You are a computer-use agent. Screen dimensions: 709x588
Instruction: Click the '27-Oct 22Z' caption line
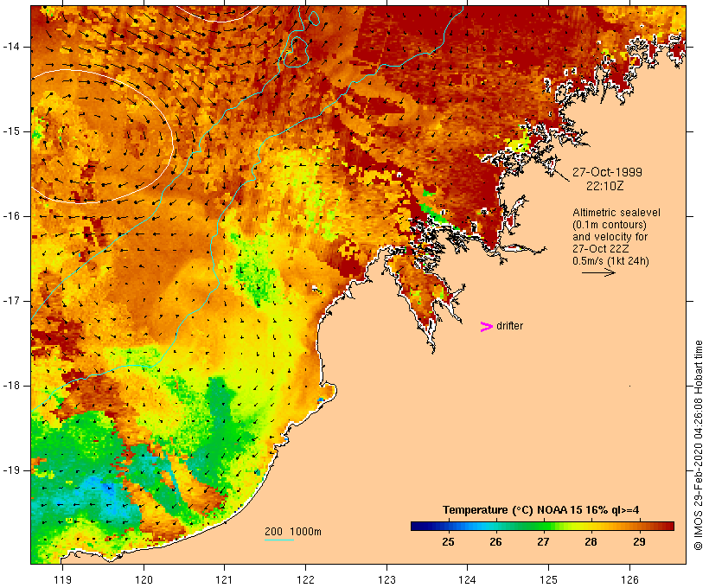point(600,249)
